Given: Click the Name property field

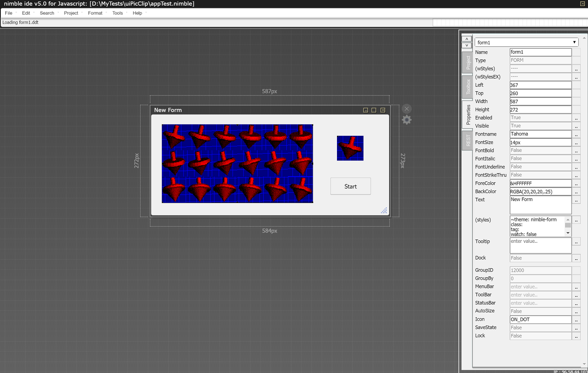Looking at the screenshot, I should [541, 52].
